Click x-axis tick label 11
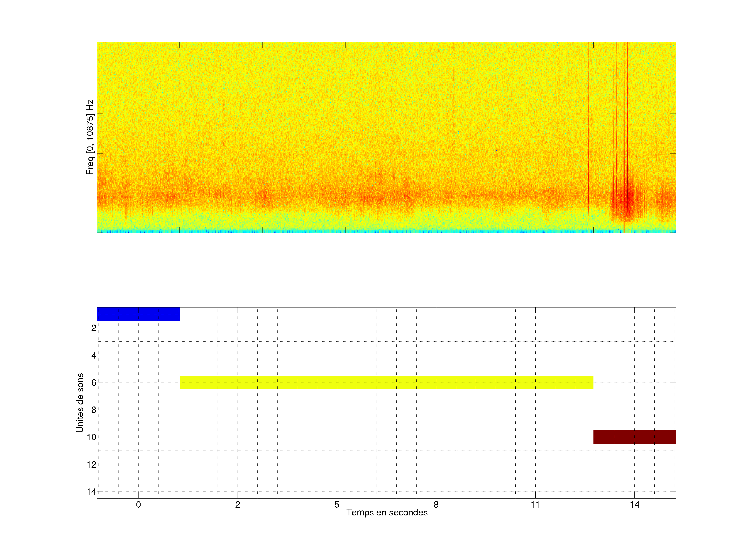 [535, 505]
